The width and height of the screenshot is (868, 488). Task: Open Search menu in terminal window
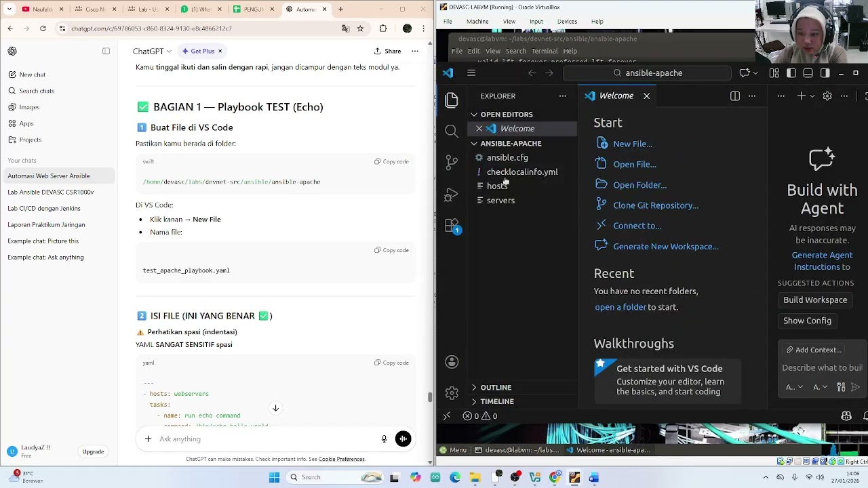[515, 52]
